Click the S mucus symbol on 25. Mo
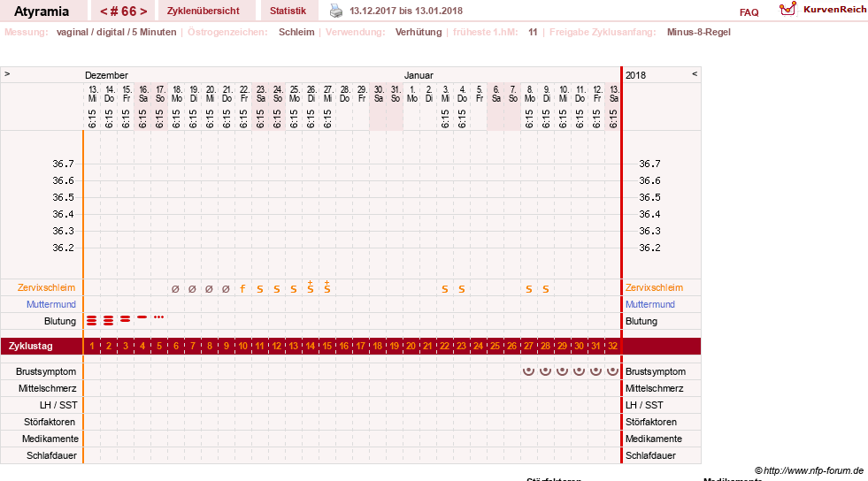 tap(294, 289)
